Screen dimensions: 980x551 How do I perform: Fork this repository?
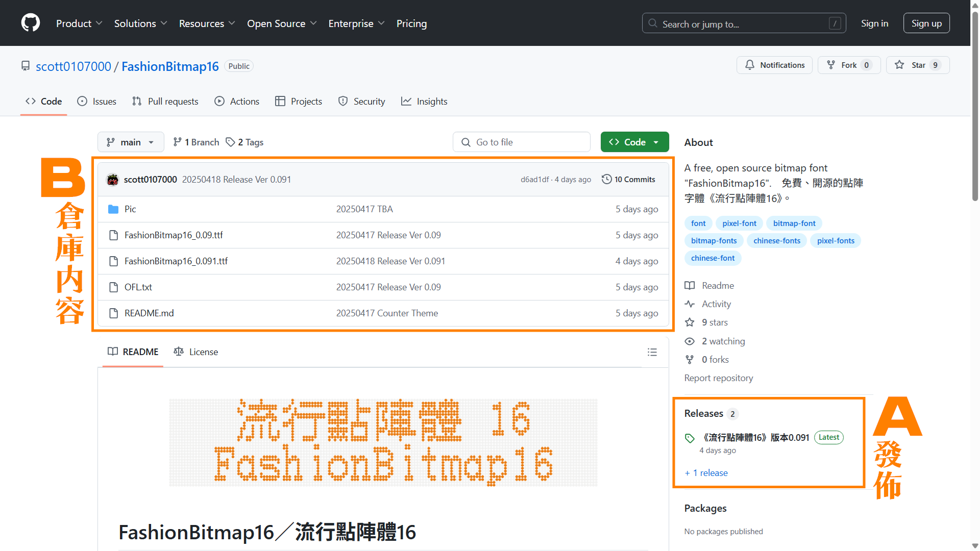point(848,65)
